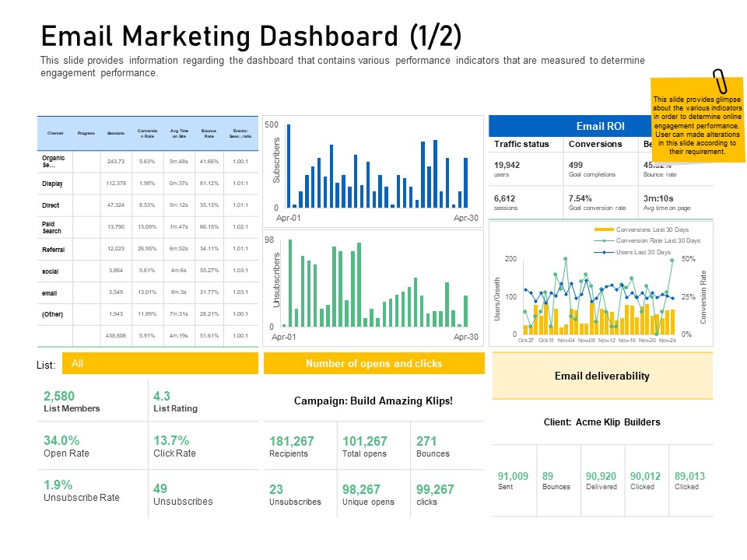The image size is (747, 560).
Task: Select the Number of opens and clicks banner
Action: pyautogui.click(x=374, y=363)
